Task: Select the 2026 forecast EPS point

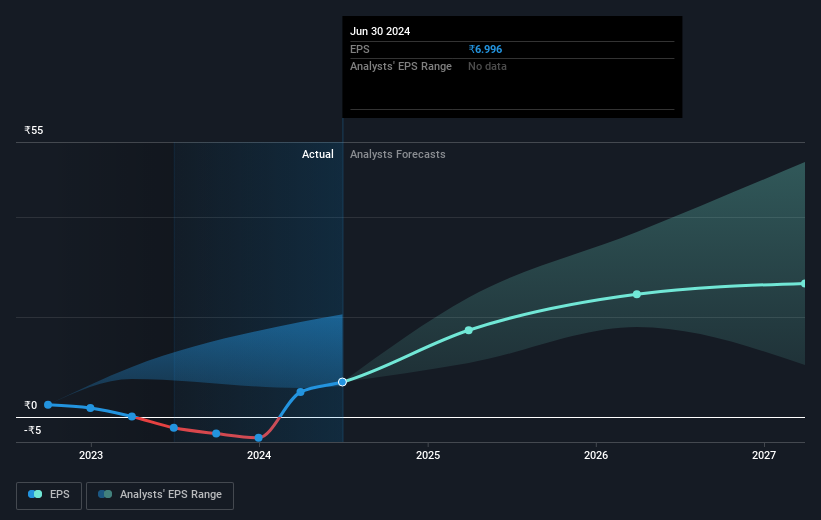Action: [637, 294]
